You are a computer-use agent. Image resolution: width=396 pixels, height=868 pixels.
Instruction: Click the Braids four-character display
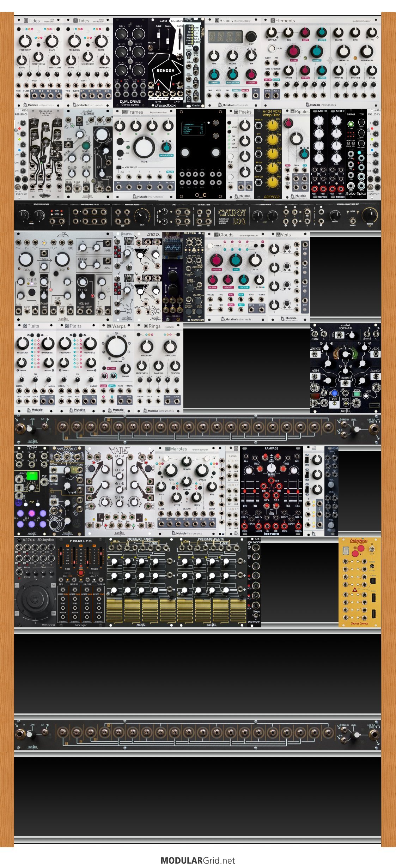pyautogui.click(x=225, y=36)
